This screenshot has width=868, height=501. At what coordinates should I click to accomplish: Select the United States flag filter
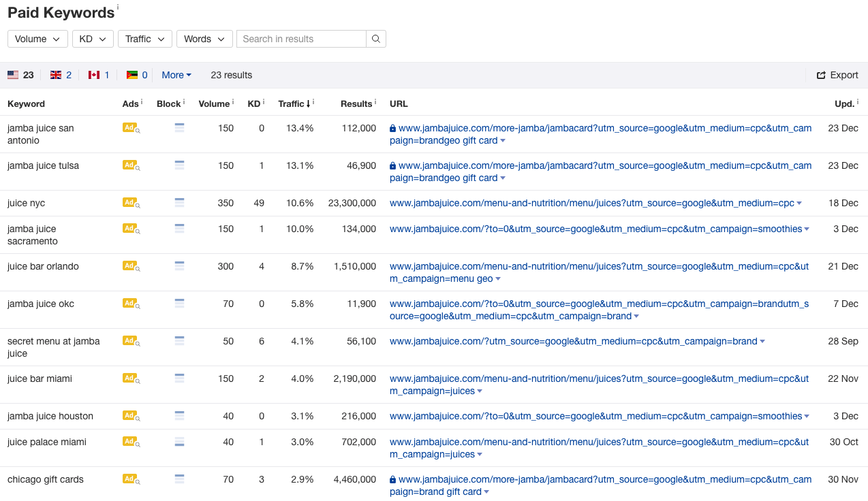click(20, 75)
